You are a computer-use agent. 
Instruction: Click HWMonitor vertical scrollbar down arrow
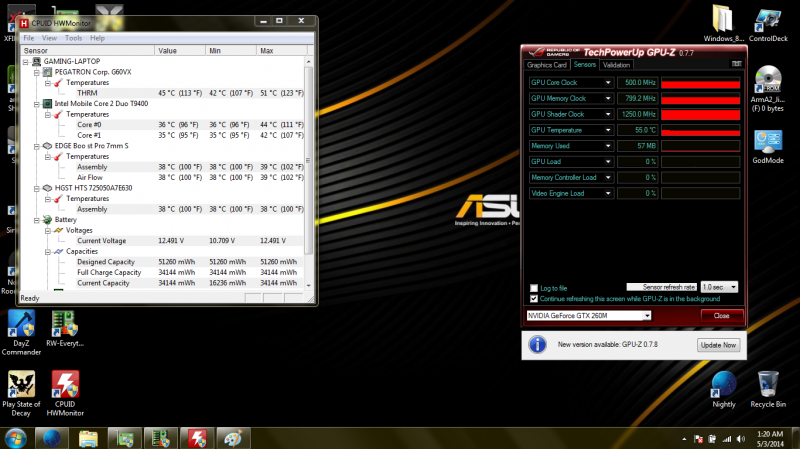tap(308, 285)
